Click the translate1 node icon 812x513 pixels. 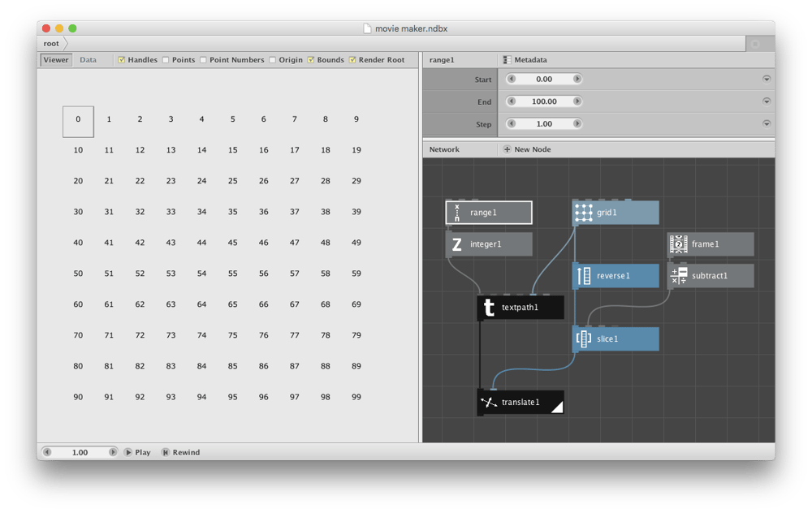pos(489,403)
